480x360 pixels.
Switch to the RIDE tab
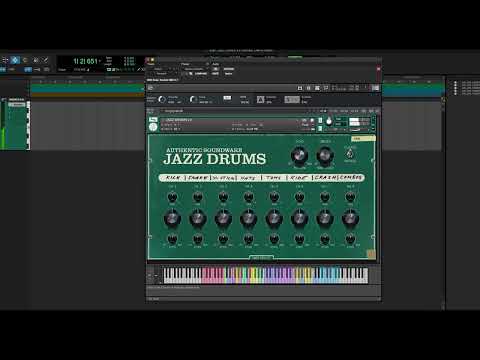(299, 178)
